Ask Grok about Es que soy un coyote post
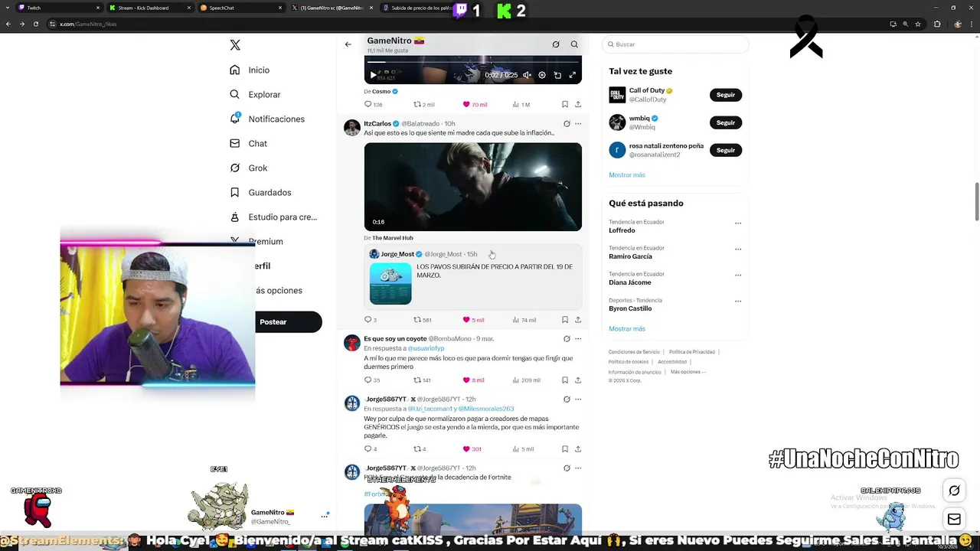This screenshot has width=980, height=551. click(567, 338)
